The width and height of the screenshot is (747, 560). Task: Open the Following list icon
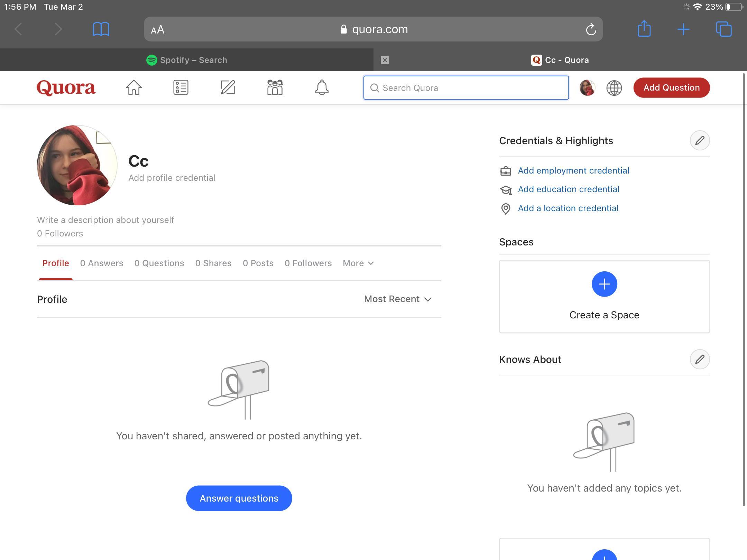click(x=181, y=87)
